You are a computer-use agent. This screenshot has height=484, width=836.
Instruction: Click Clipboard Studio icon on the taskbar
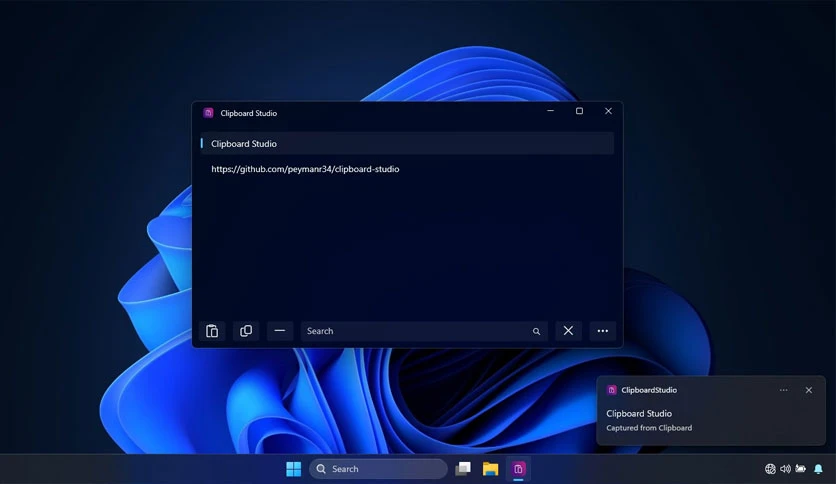coord(518,469)
